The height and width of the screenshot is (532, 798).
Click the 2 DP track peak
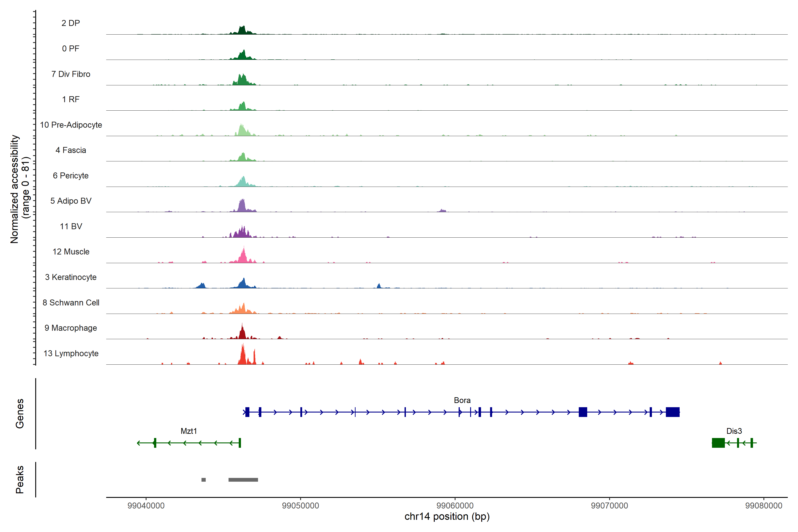(242, 30)
